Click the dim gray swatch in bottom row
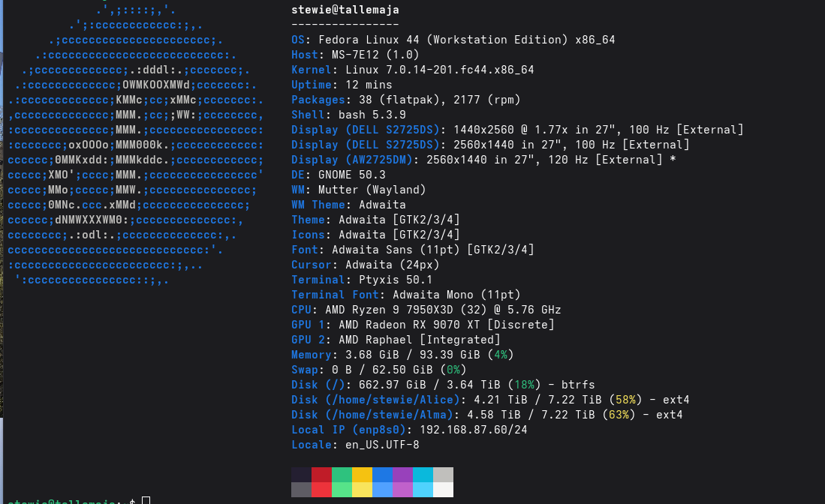Image resolution: width=825 pixels, height=504 pixels. 302,490
